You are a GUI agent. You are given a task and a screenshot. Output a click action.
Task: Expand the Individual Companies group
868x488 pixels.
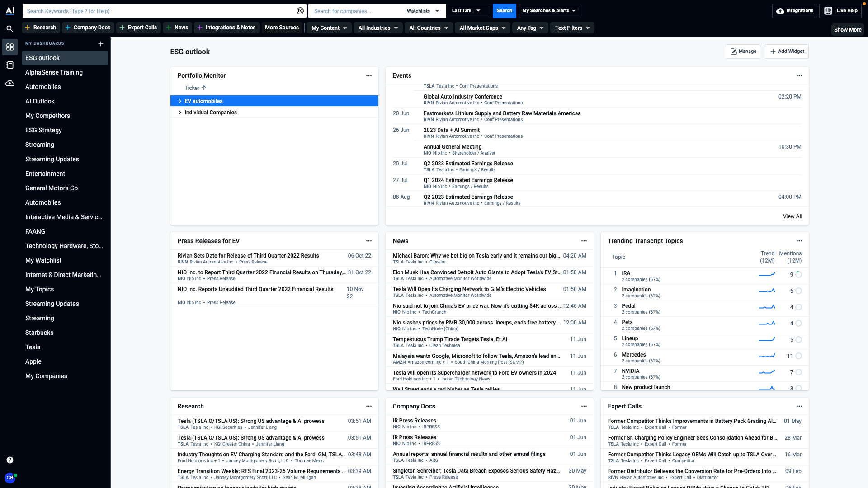(x=180, y=113)
